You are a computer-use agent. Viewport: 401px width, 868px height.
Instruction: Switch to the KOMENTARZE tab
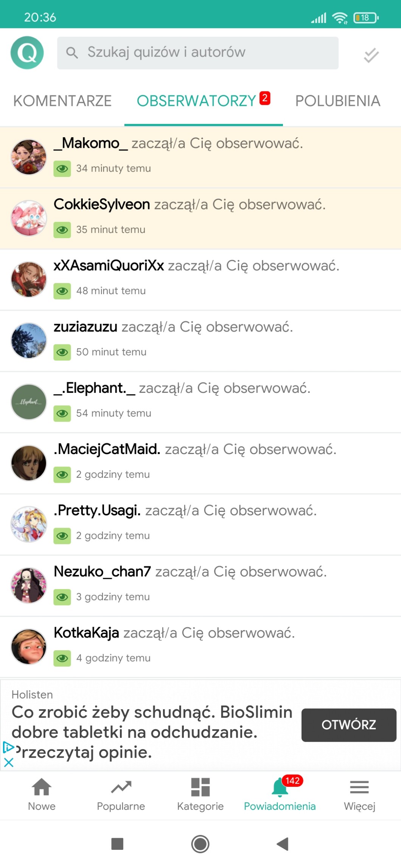point(62,101)
